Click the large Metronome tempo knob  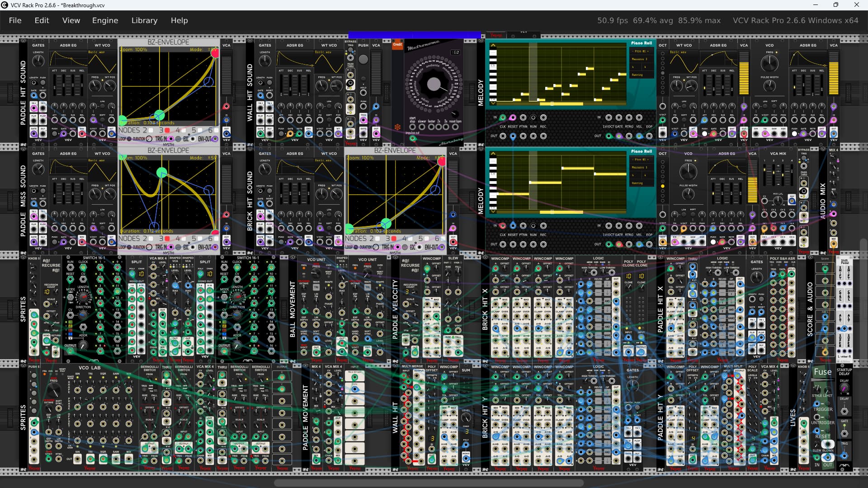(434, 84)
